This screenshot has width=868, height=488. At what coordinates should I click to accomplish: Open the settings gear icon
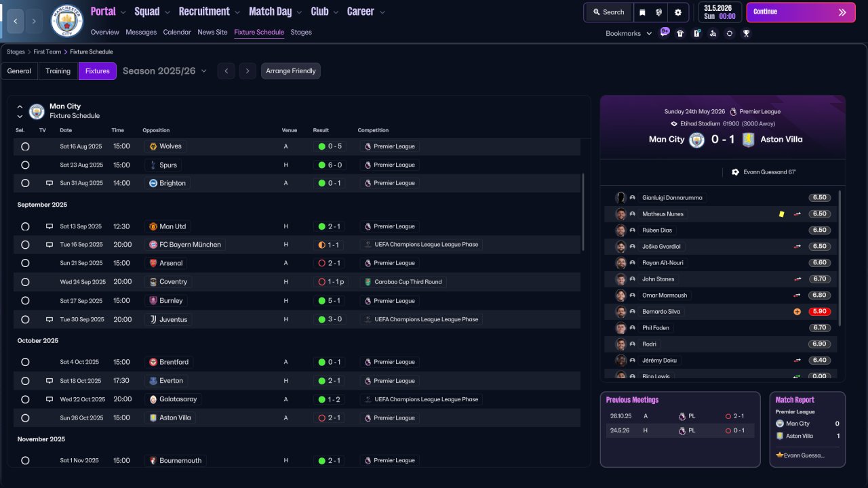(677, 12)
